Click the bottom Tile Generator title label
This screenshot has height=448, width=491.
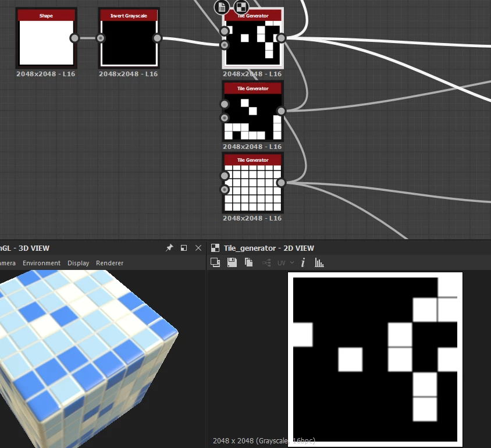coord(252,160)
